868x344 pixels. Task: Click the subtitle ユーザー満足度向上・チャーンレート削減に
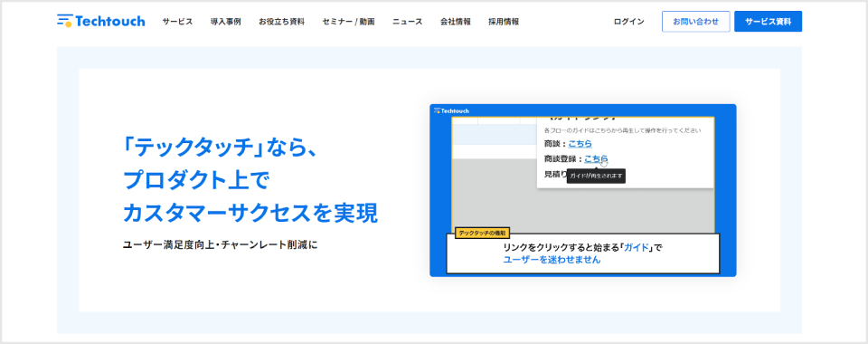[x=221, y=244]
